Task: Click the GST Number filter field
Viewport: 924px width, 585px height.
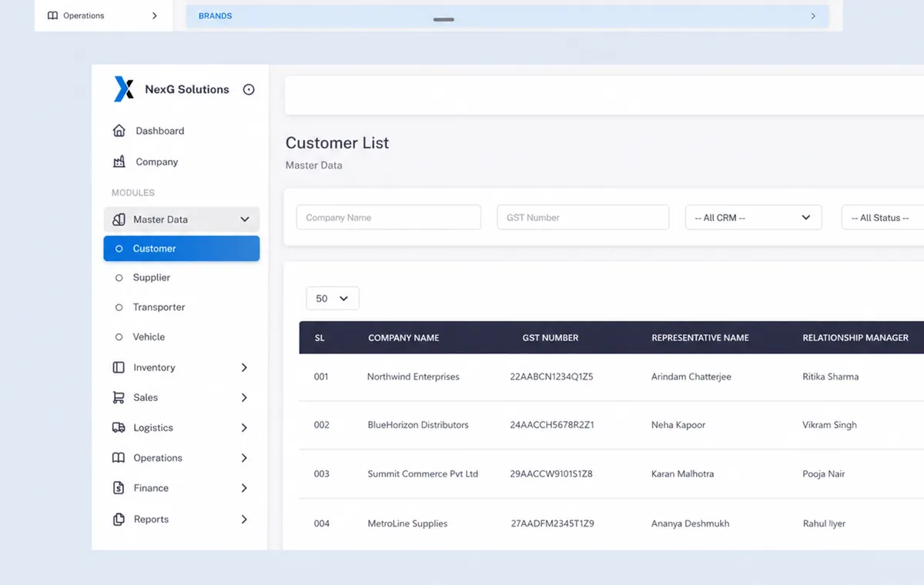Action: 583,218
